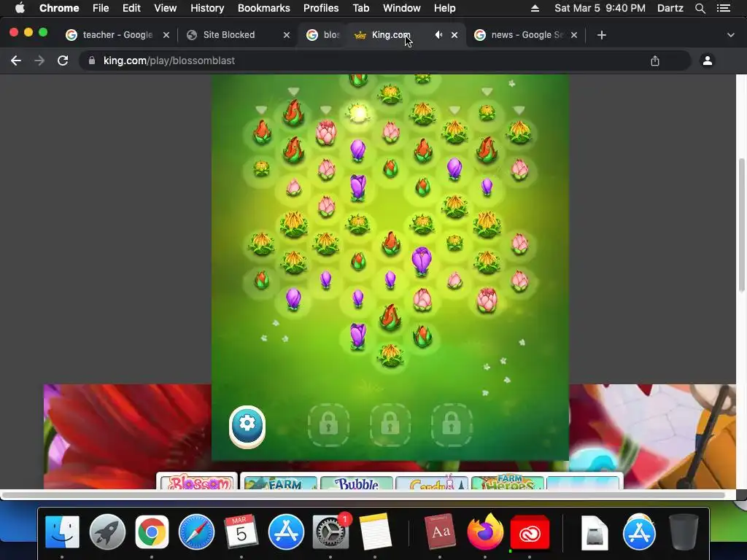Close the Site Blocked tab

[x=286, y=35]
